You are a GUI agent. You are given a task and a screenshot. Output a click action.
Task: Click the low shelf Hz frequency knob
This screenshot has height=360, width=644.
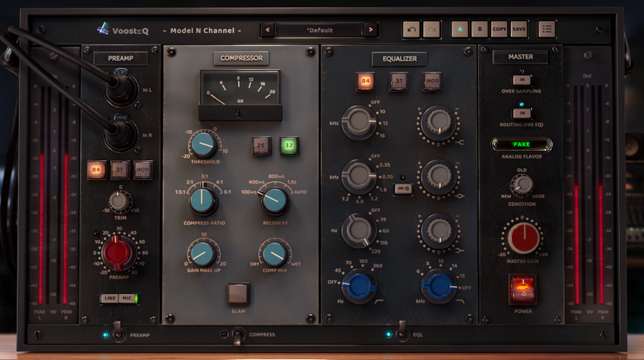[x=359, y=230]
